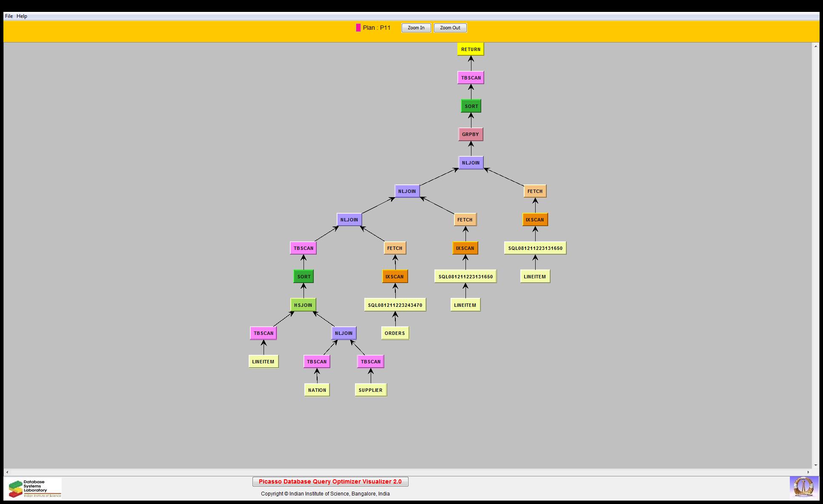Select the GRPBY node

click(471, 134)
